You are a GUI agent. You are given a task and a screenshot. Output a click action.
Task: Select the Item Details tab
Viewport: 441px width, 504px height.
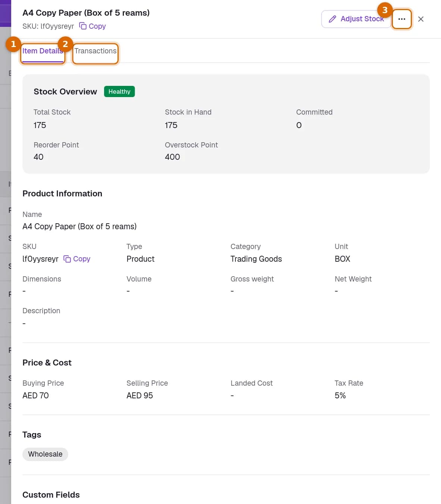click(x=43, y=51)
